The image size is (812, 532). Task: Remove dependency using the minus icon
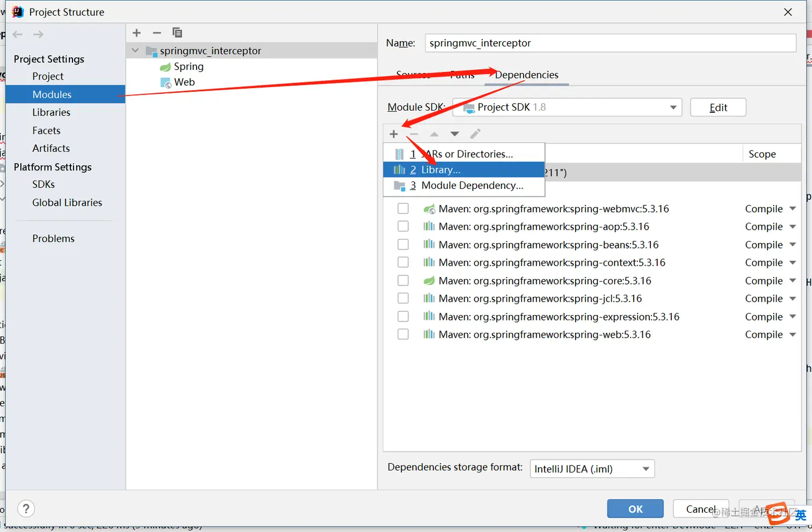click(x=414, y=134)
